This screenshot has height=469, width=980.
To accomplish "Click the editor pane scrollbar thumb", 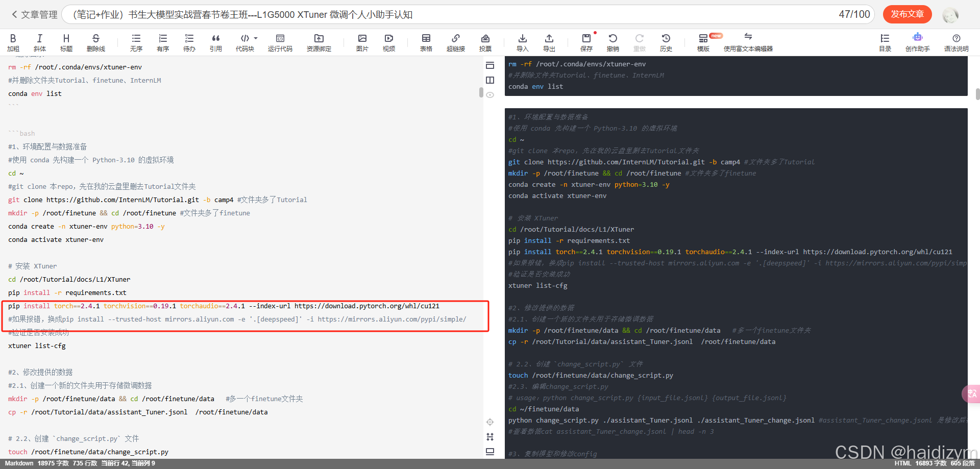I will pyautogui.click(x=481, y=92).
